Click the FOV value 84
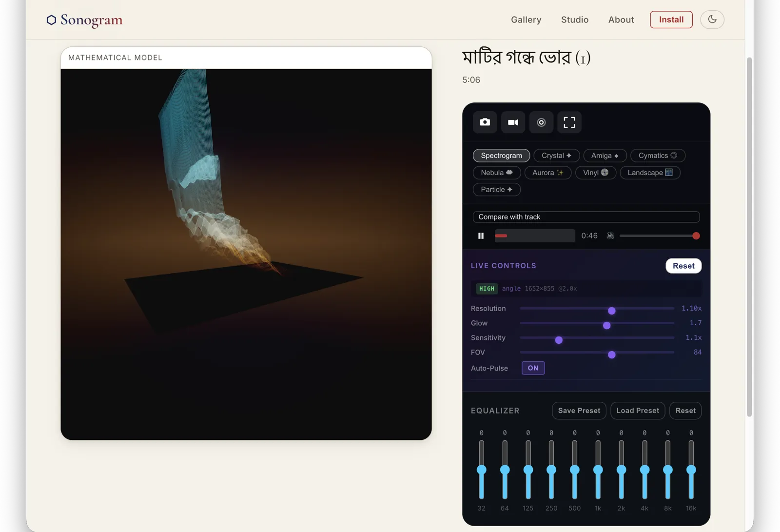Image resolution: width=780 pixels, height=532 pixels. coord(698,352)
